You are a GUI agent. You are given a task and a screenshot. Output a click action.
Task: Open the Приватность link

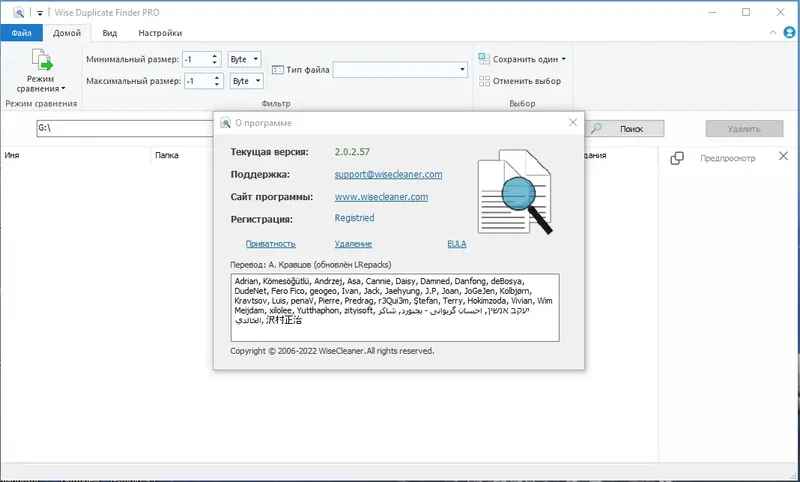pyautogui.click(x=270, y=244)
